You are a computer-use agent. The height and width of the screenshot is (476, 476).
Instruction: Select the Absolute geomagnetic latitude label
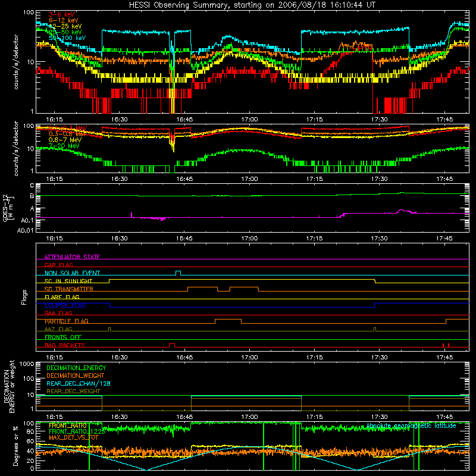tap(411, 425)
